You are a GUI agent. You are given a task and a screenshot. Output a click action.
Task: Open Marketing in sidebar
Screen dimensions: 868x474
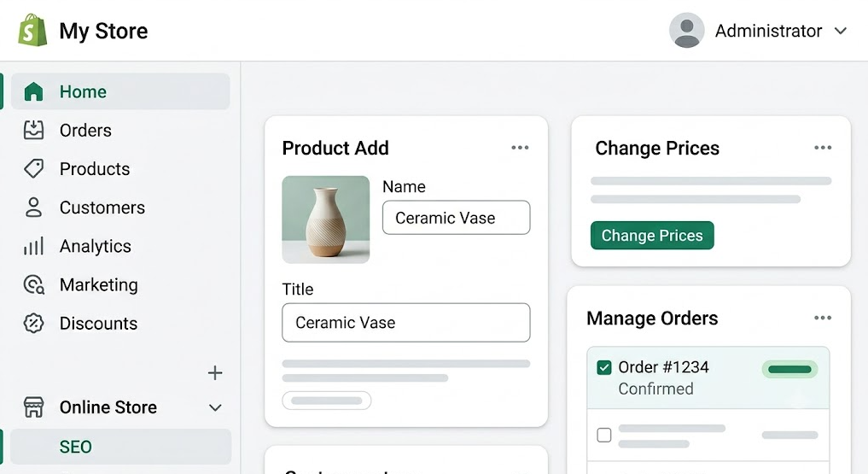tap(120, 284)
